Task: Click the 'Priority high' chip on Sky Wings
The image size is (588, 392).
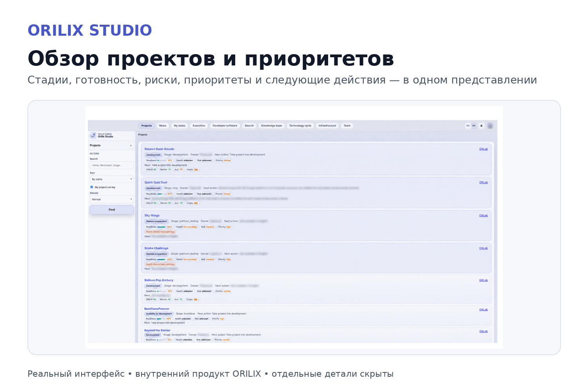Action: point(225,227)
